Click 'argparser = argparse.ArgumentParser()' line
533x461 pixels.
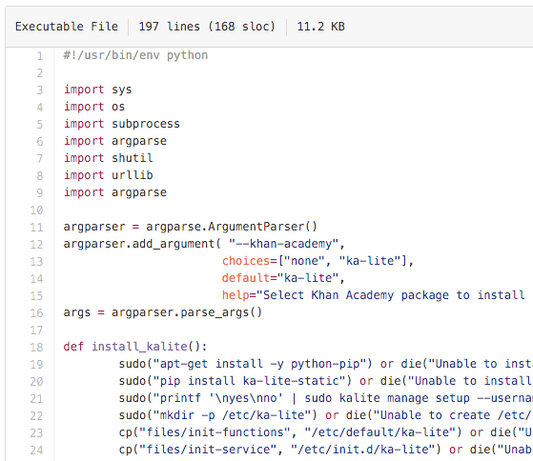[190, 227]
